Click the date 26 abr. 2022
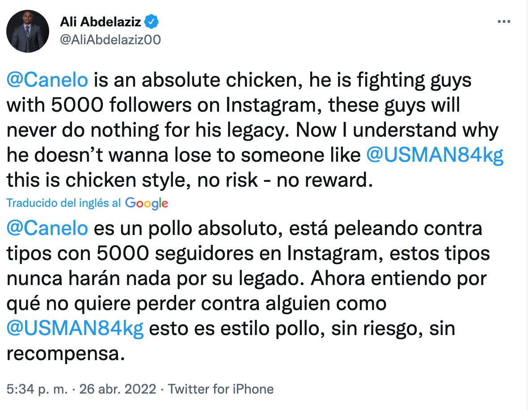The image size is (532, 411). click(118, 389)
